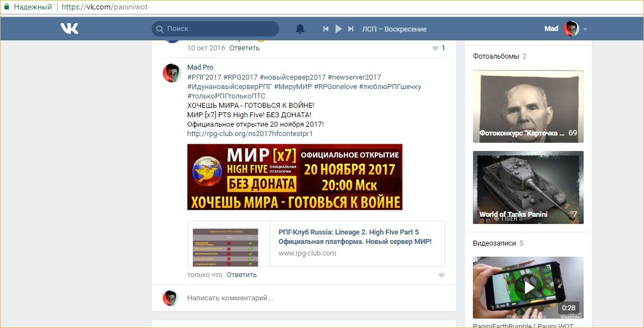Screen dimensions: 644x328
Task: Open the только что comment timestamp
Action: click(204, 275)
